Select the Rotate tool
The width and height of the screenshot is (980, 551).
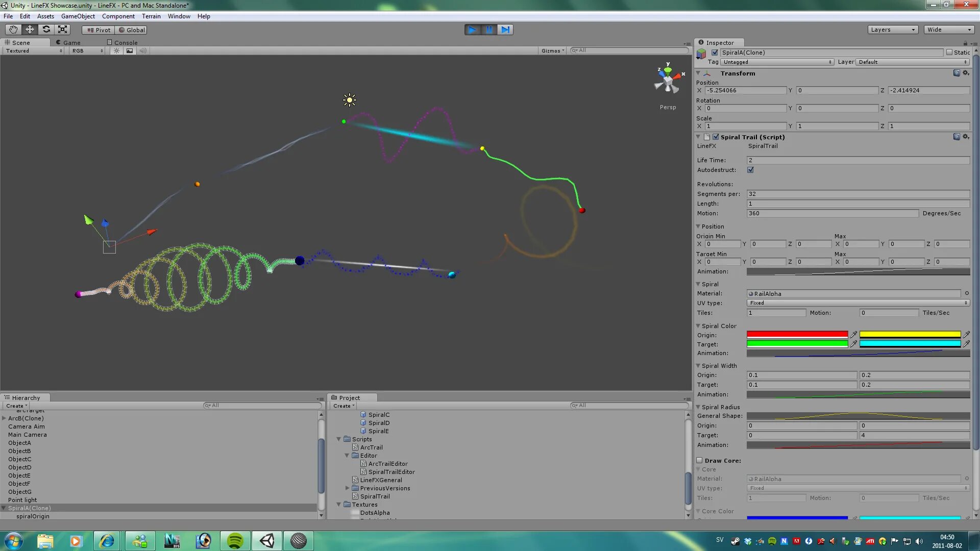[46, 30]
